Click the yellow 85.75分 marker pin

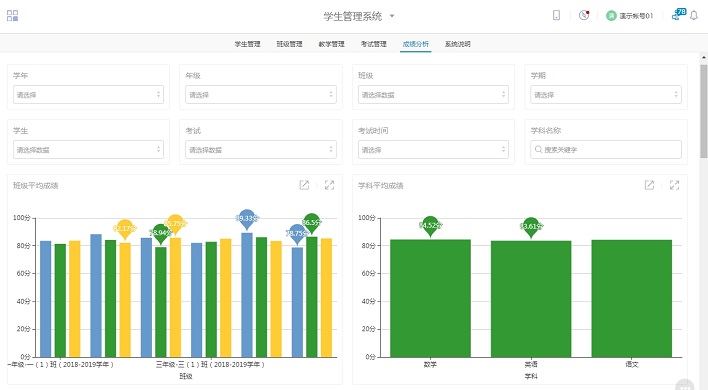click(175, 224)
